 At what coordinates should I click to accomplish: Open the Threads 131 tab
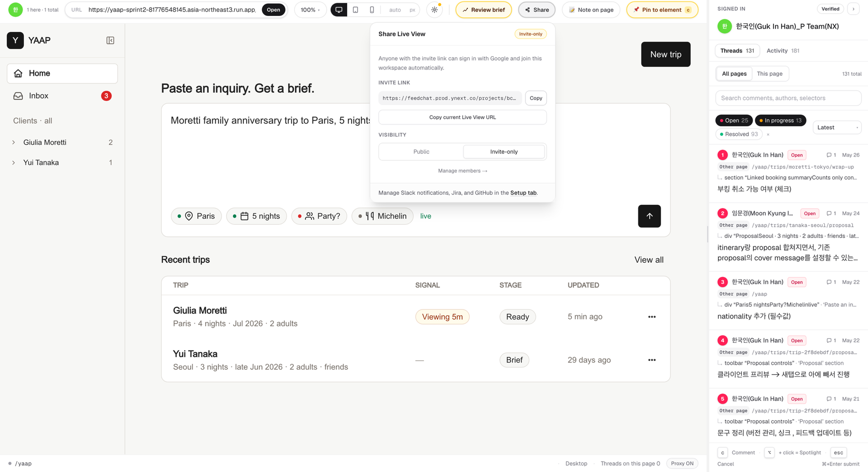737,51
